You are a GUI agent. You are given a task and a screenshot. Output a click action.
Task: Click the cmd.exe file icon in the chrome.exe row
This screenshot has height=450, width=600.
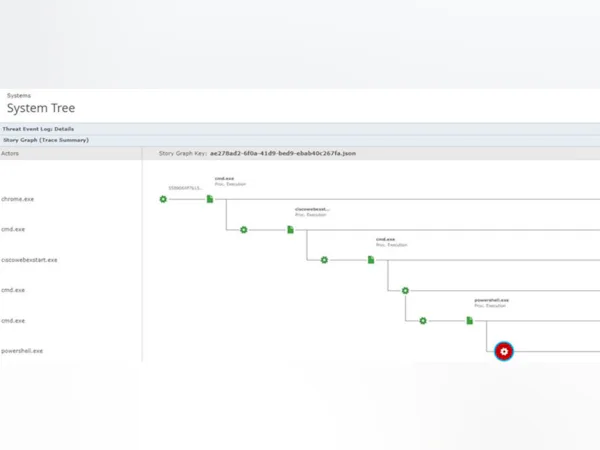pyautogui.click(x=210, y=199)
